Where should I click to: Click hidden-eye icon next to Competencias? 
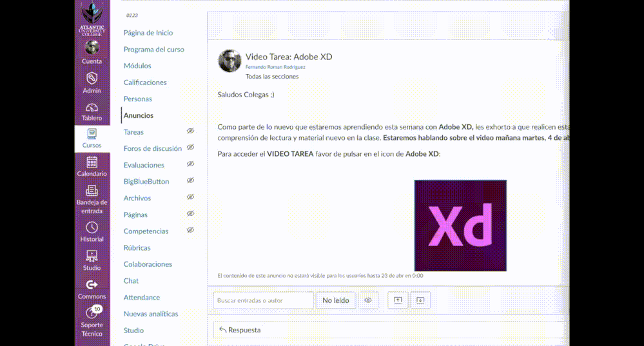tap(191, 230)
